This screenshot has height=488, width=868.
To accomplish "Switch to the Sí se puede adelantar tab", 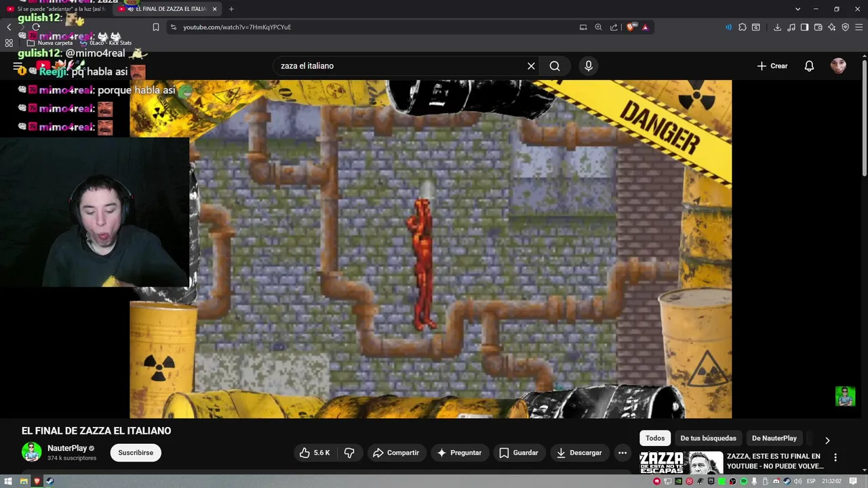I will coord(57,9).
